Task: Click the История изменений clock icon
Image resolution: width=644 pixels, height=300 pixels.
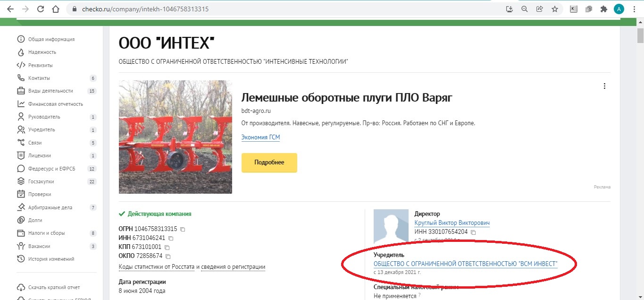Action: tap(21, 259)
